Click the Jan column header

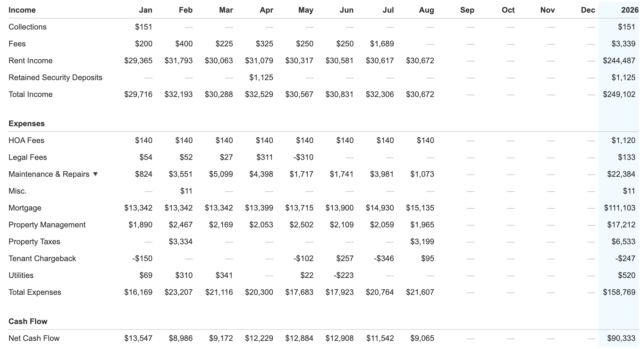tap(145, 10)
